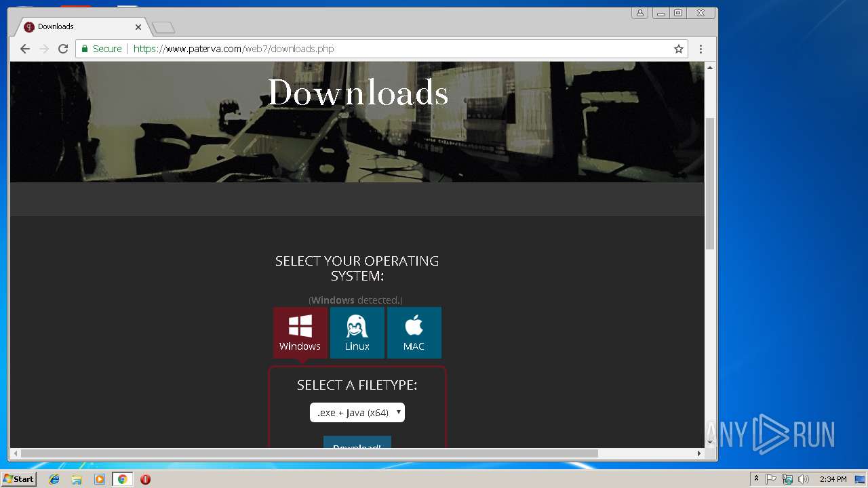Bookmark this page with the star icon

[x=678, y=49]
